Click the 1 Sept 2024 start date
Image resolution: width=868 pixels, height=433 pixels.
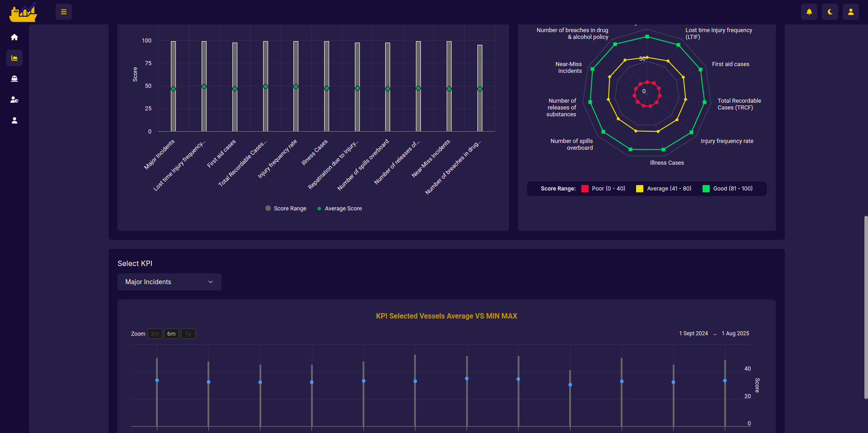click(693, 333)
